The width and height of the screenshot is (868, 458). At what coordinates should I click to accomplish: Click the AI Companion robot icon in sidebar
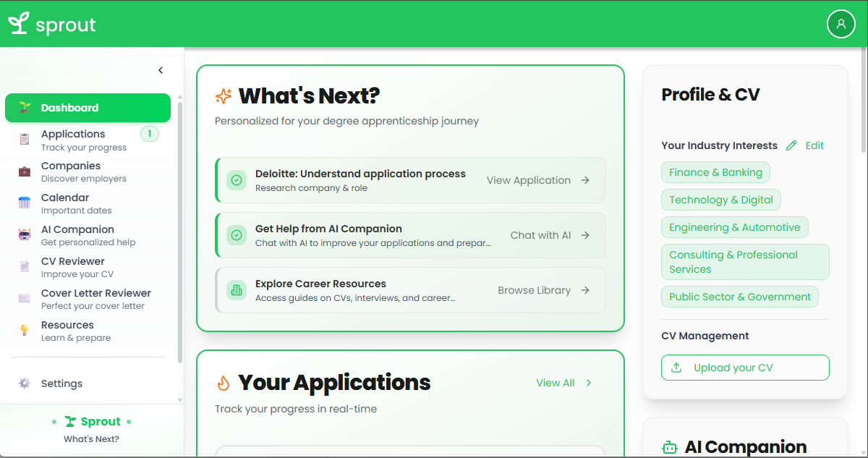click(x=25, y=235)
